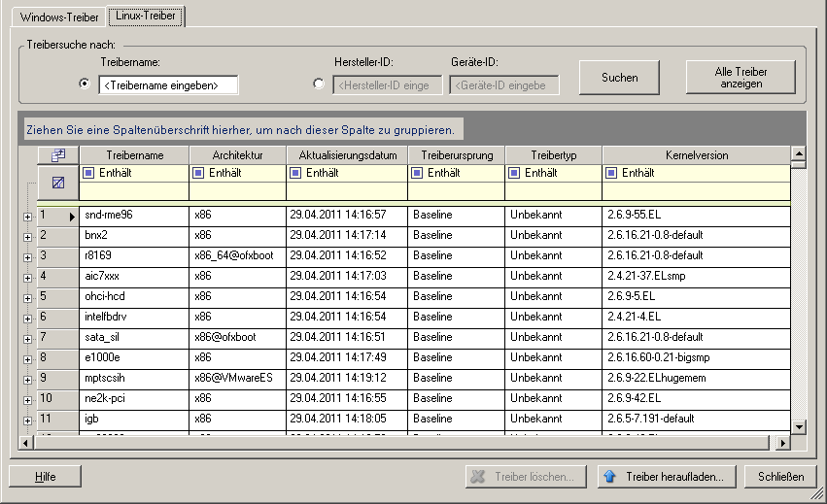Image resolution: width=827 pixels, height=504 pixels.
Task: Select the Hersteller-ID search radio button
Action: 319,84
